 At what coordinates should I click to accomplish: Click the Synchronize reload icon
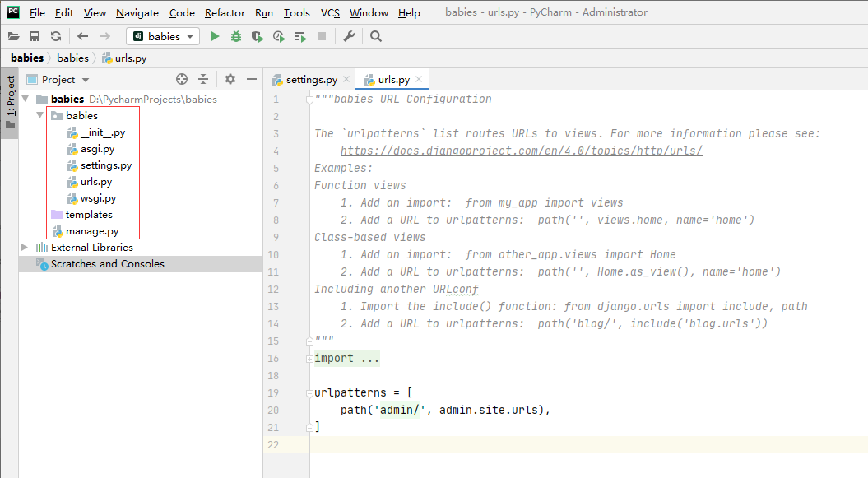click(x=56, y=36)
